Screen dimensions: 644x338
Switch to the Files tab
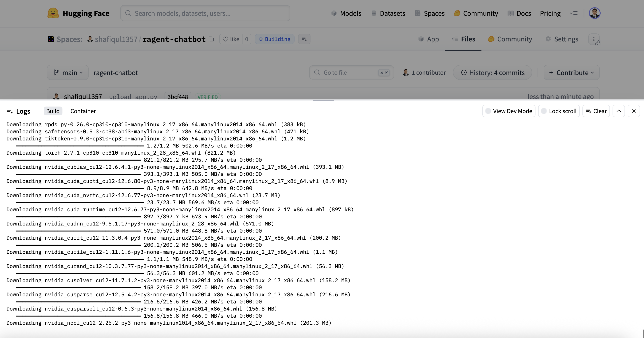point(463,39)
